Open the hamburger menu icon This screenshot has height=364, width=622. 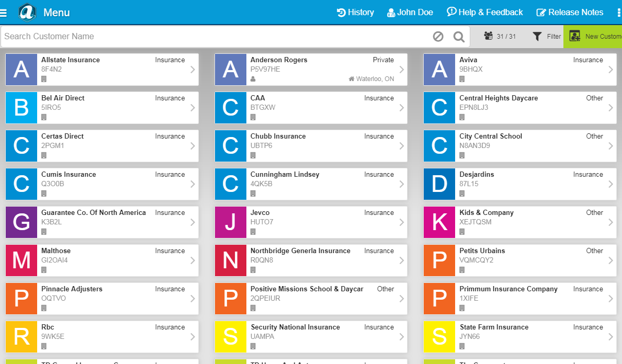pos(3,13)
